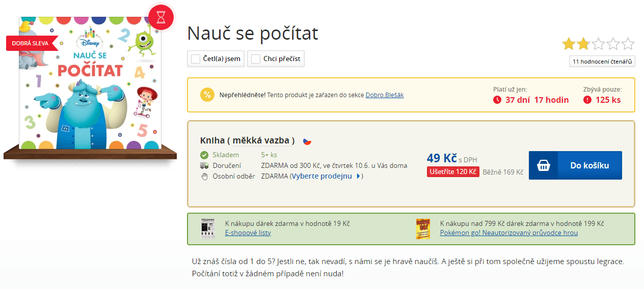Rate the book with the fifth star
This screenshot has width=644, height=289.
coord(628,44)
